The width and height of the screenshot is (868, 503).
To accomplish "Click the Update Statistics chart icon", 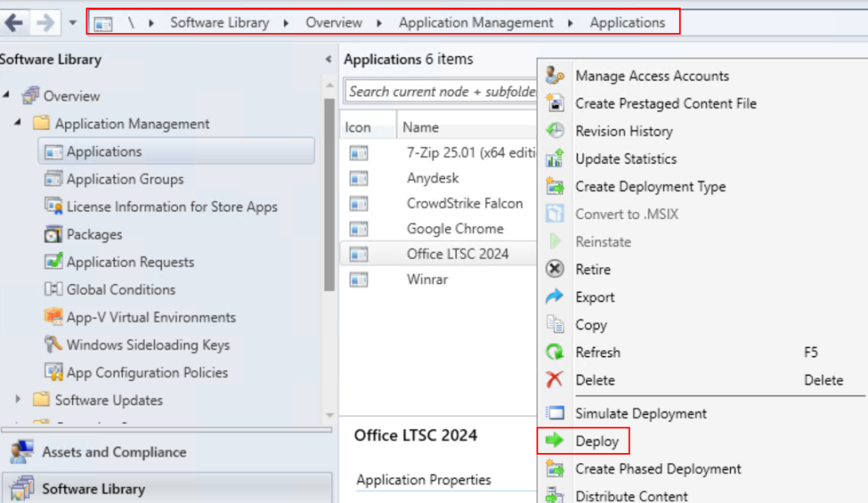I will coord(555,159).
